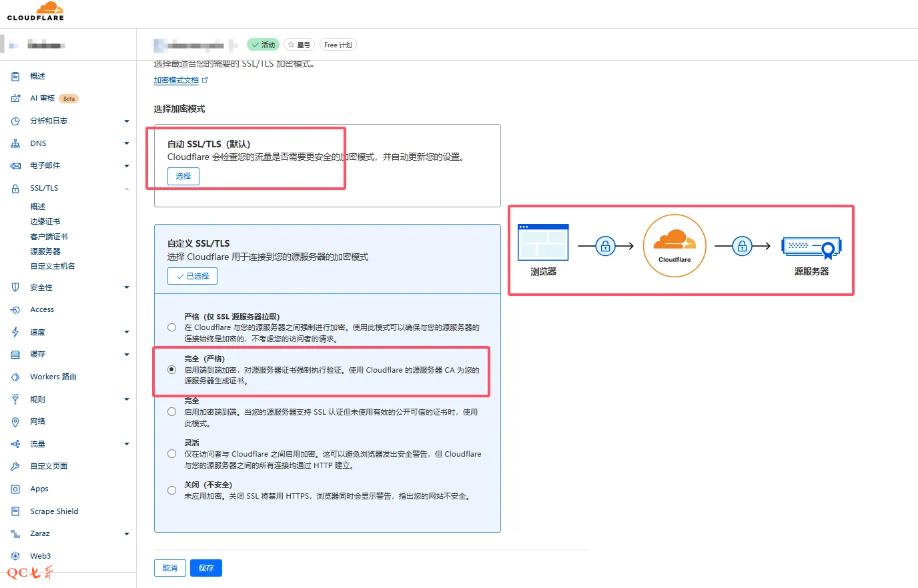The width and height of the screenshot is (918, 588).
Task: Open 边缘证书 under SSL/TLS
Action: (45, 221)
